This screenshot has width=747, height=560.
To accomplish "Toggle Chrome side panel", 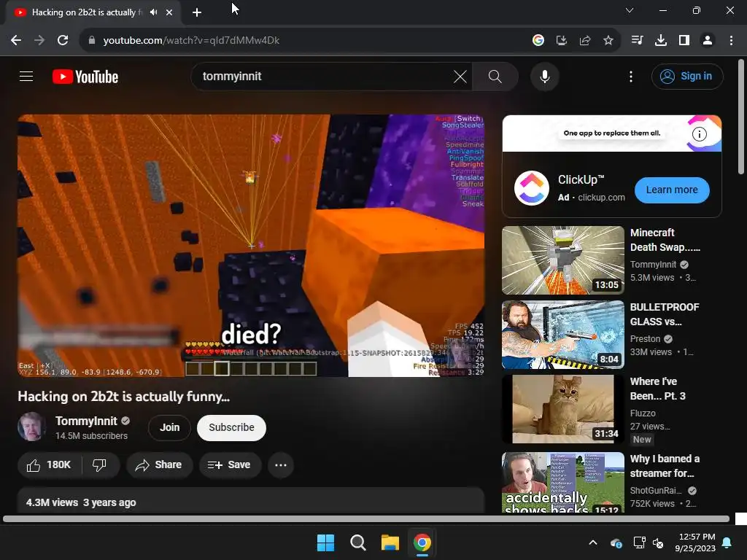I will [x=684, y=41].
